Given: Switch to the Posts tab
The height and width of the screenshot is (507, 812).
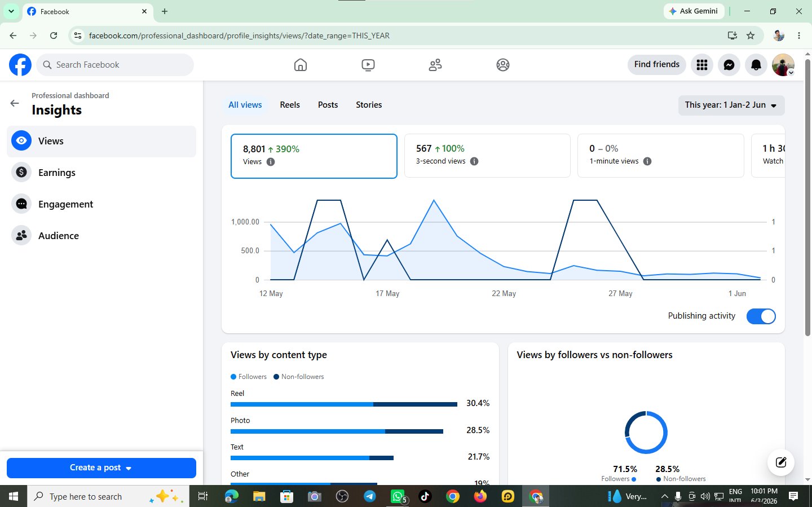Looking at the screenshot, I should pos(328,105).
